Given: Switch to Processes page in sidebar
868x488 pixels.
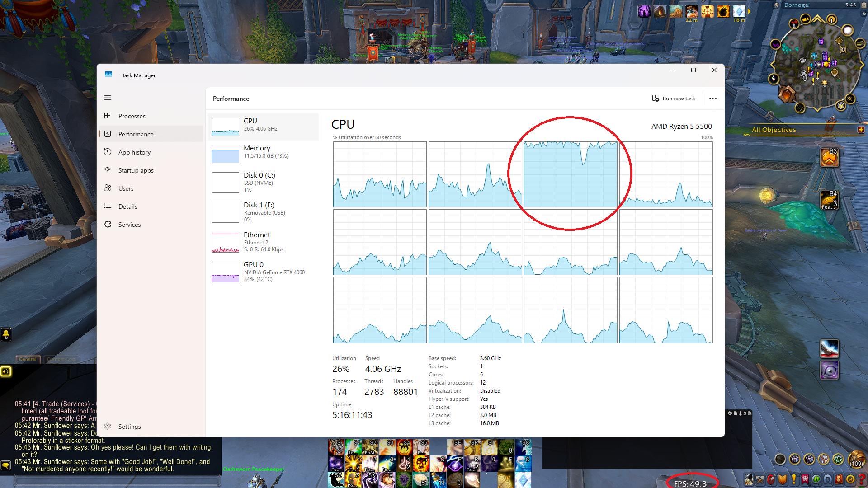Looking at the screenshot, I should point(132,116).
